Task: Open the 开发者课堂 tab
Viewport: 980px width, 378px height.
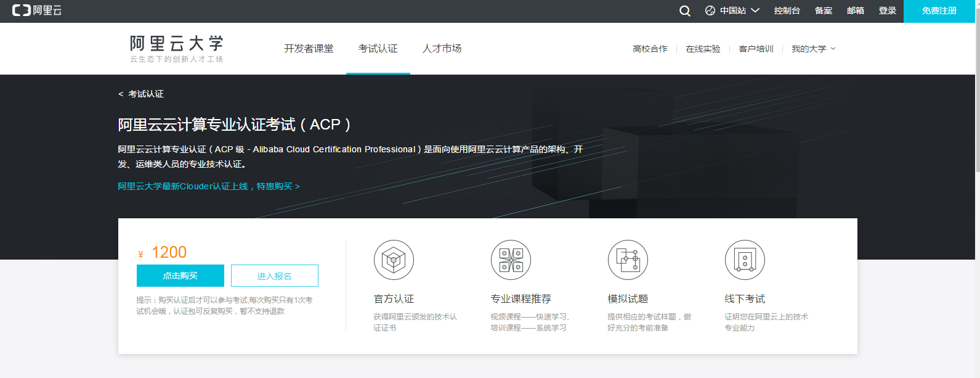Action: click(309, 49)
